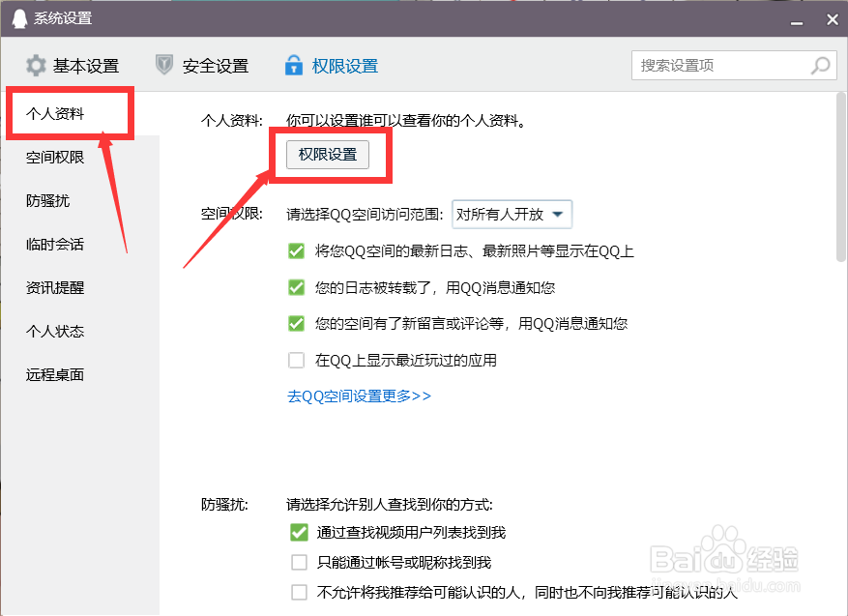This screenshot has height=616, width=848.
Task: Check 不允许将我推荐给可能认识的人 option
Action: click(x=299, y=592)
